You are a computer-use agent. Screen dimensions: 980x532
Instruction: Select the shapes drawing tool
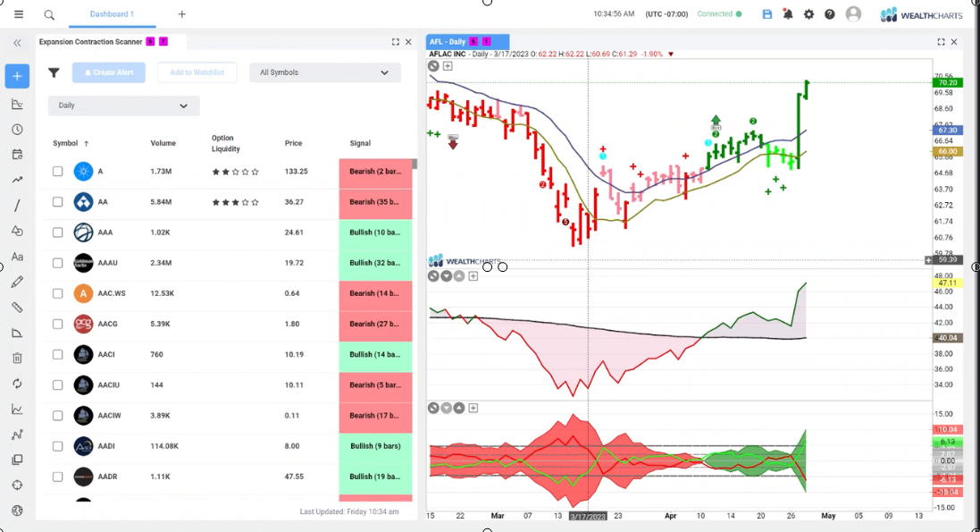coord(17,231)
